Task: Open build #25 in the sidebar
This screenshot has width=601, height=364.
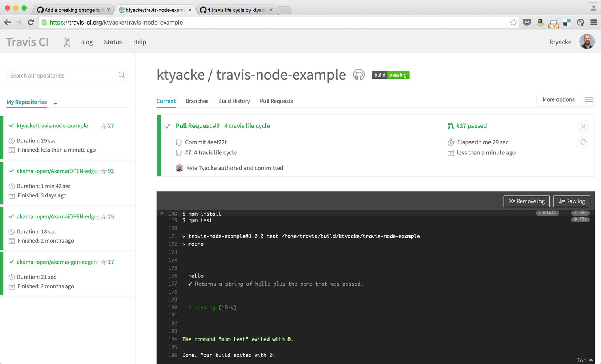Action: tap(108, 217)
